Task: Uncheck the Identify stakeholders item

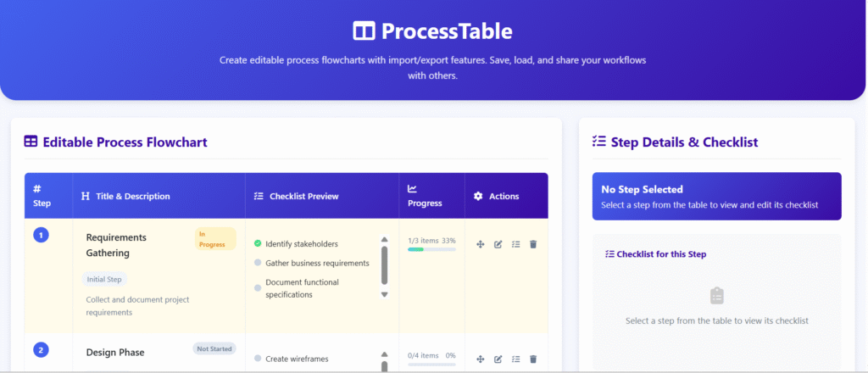Action: tap(258, 244)
